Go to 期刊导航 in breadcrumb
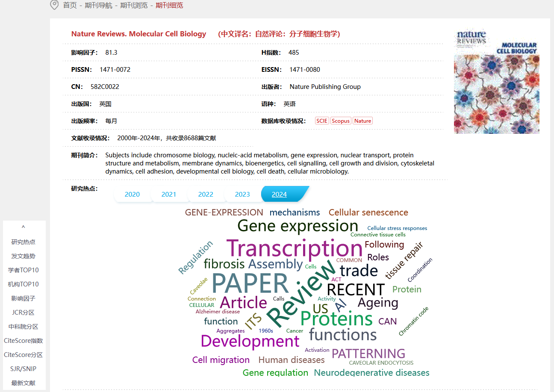The height and width of the screenshot is (392, 554). point(98,5)
